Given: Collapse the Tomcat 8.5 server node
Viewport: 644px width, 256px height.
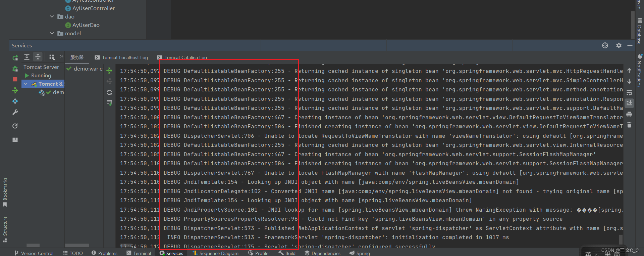Looking at the screenshot, I should [26, 84].
